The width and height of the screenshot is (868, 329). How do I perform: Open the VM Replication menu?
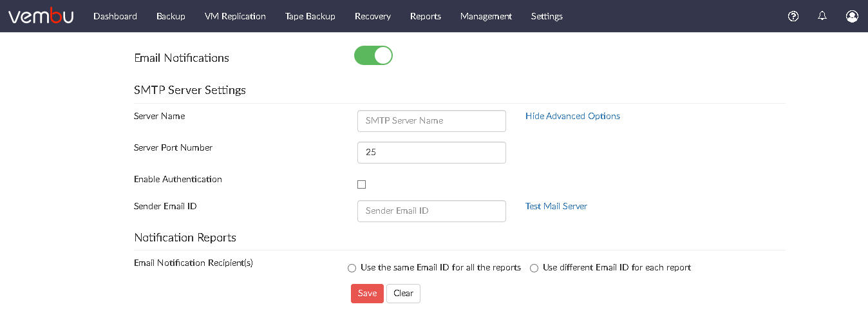click(235, 16)
